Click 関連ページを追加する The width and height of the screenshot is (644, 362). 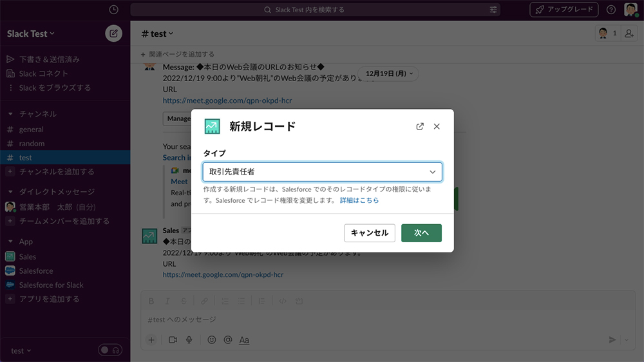[178, 54]
